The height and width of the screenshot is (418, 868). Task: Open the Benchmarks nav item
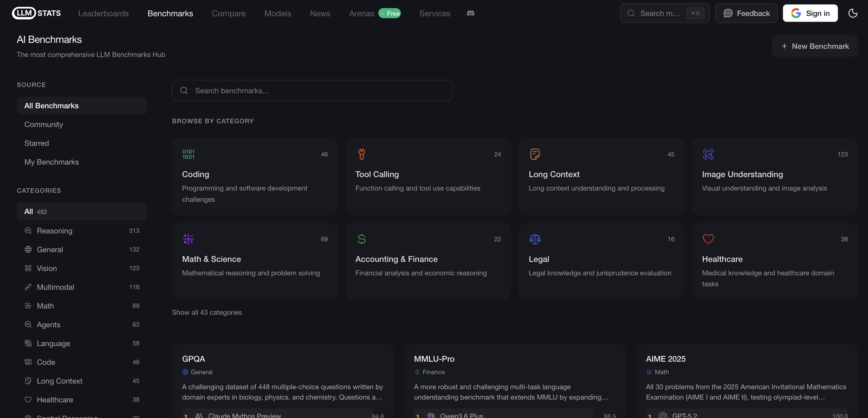pyautogui.click(x=170, y=13)
